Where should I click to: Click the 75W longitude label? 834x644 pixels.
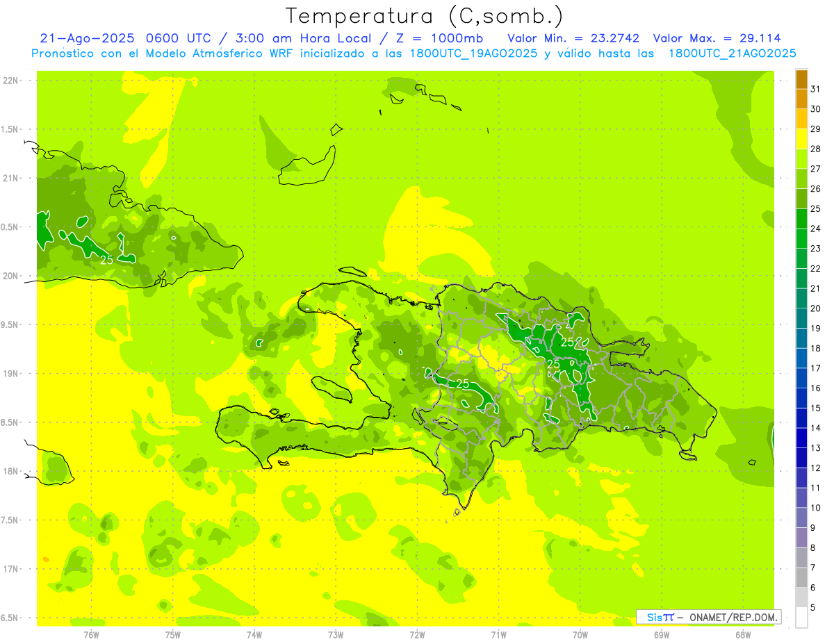[172, 634]
